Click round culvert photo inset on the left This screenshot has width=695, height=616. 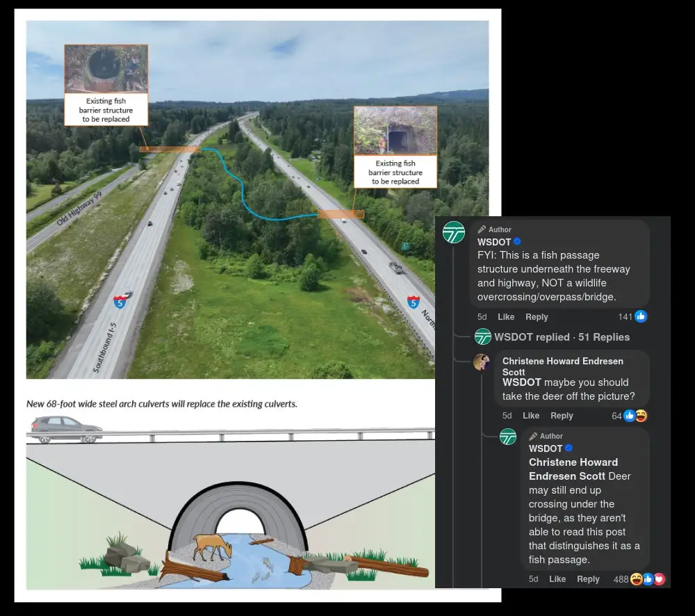[x=106, y=69]
